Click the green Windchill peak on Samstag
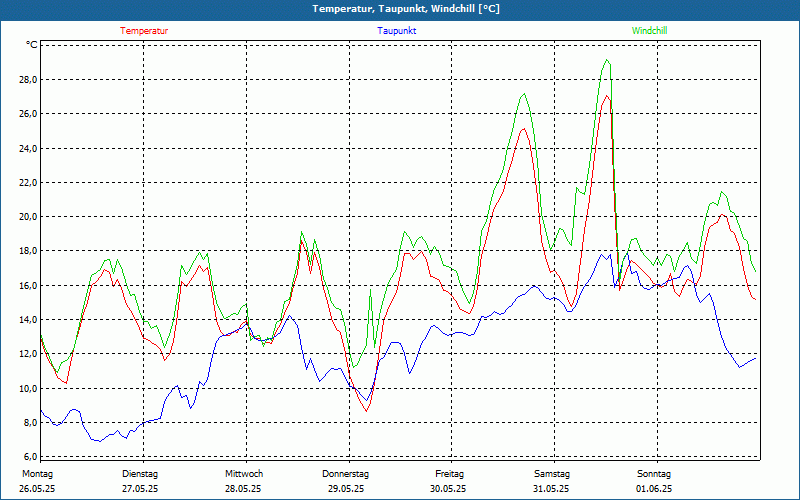The height and width of the screenshot is (500, 800). click(x=606, y=60)
